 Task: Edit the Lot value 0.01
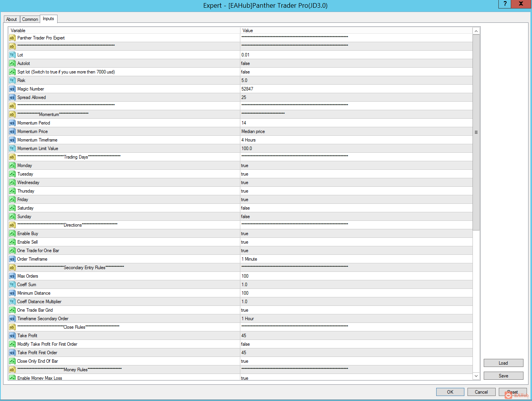point(356,55)
